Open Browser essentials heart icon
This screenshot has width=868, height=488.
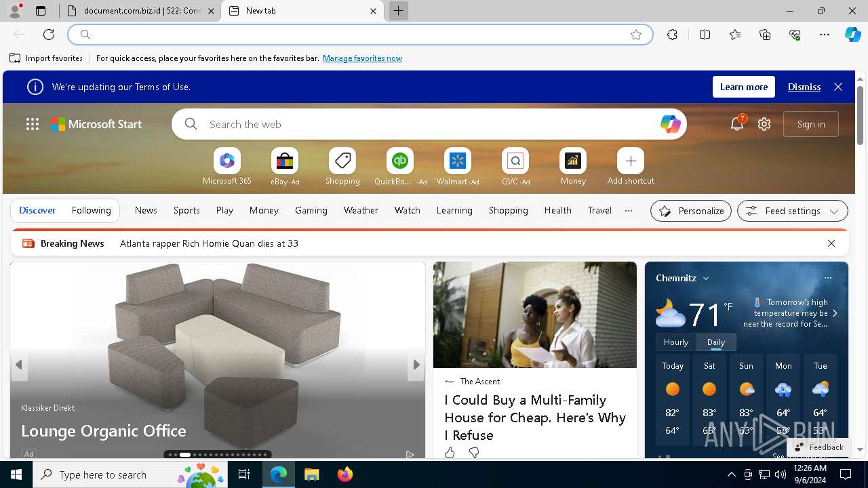pyautogui.click(x=795, y=35)
